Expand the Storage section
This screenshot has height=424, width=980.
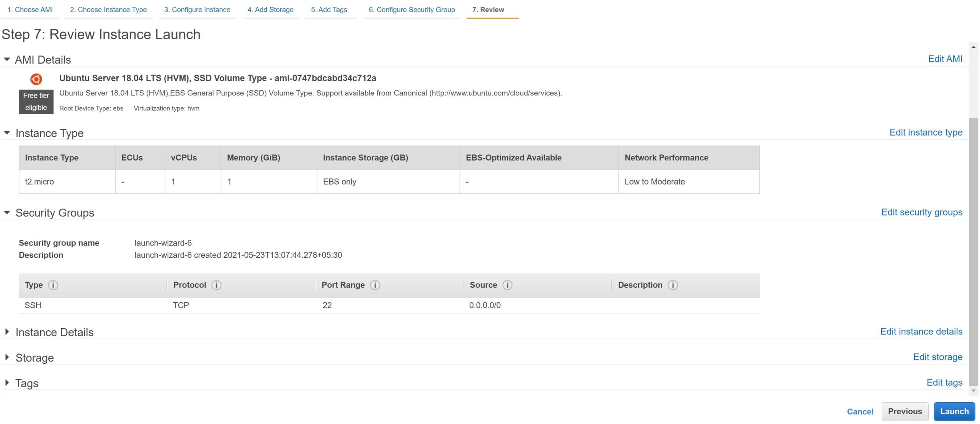(x=7, y=357)
